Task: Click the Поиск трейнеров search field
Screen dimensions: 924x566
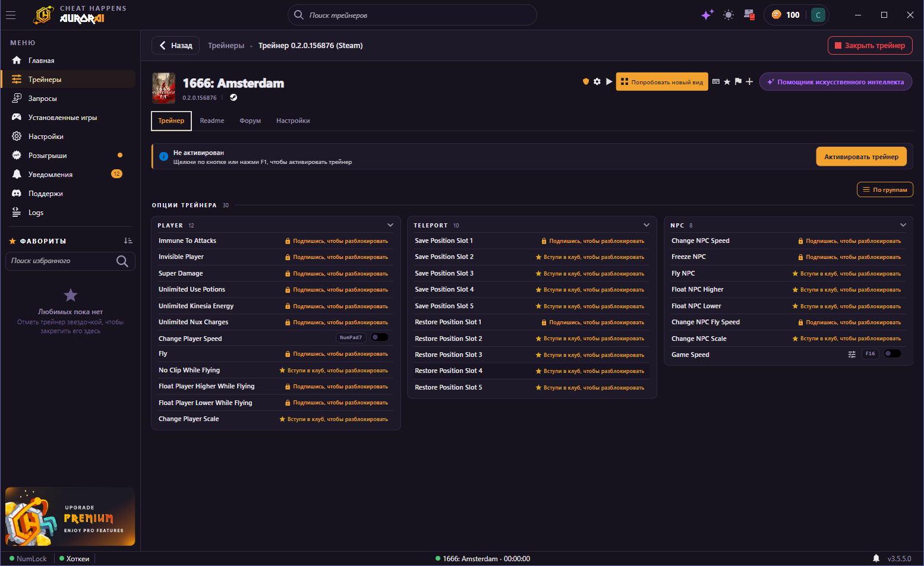Action: click(412, 15)
